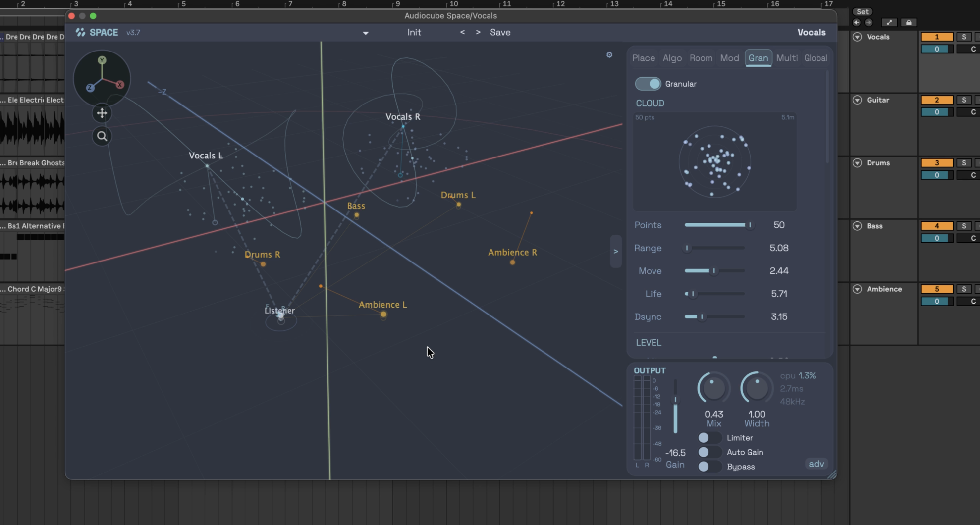Screen dimensions: 980x525
Task: Select the Ambience R source node
Action: tap(512, 262)
